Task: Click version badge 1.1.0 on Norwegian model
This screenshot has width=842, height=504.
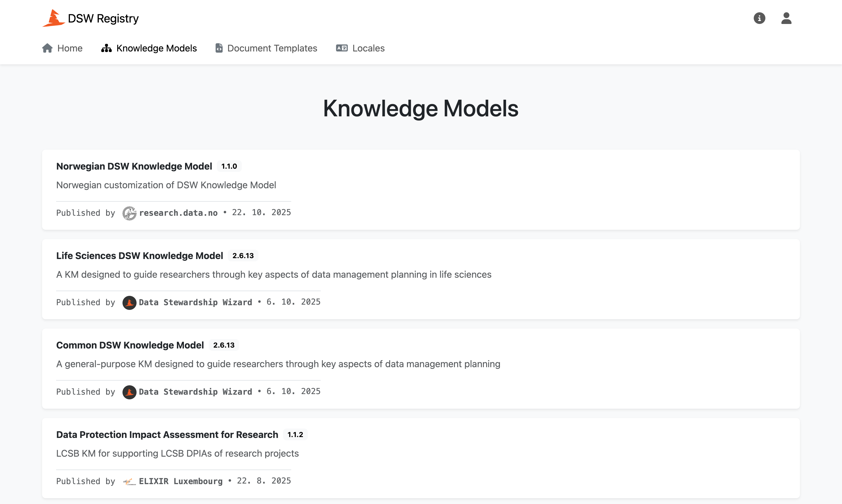Action: (229, 166)
